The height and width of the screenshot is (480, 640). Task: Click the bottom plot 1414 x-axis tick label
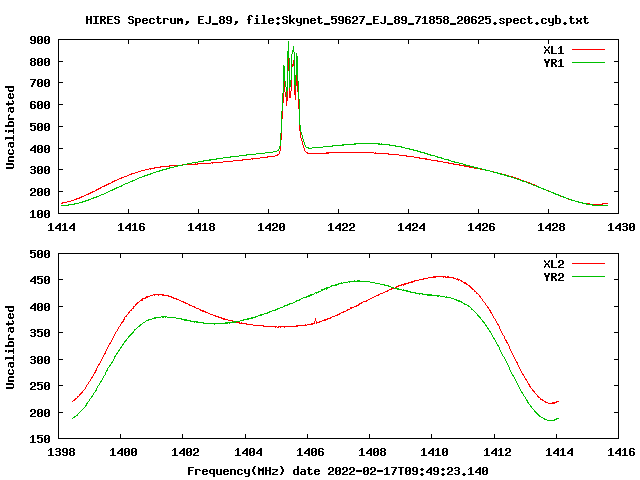point(559,452)
